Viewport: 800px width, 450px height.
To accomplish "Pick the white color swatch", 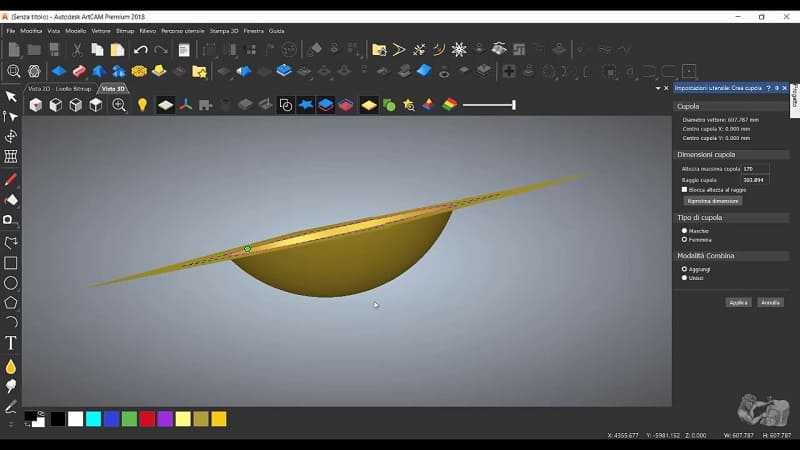I will click(76, 419).
